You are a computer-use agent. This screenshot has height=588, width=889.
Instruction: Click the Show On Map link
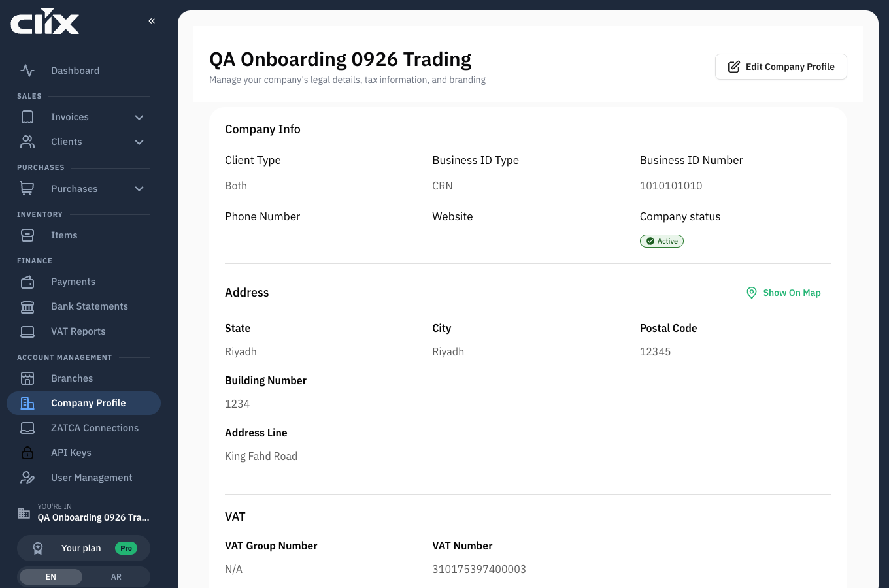tap(784, 293)
